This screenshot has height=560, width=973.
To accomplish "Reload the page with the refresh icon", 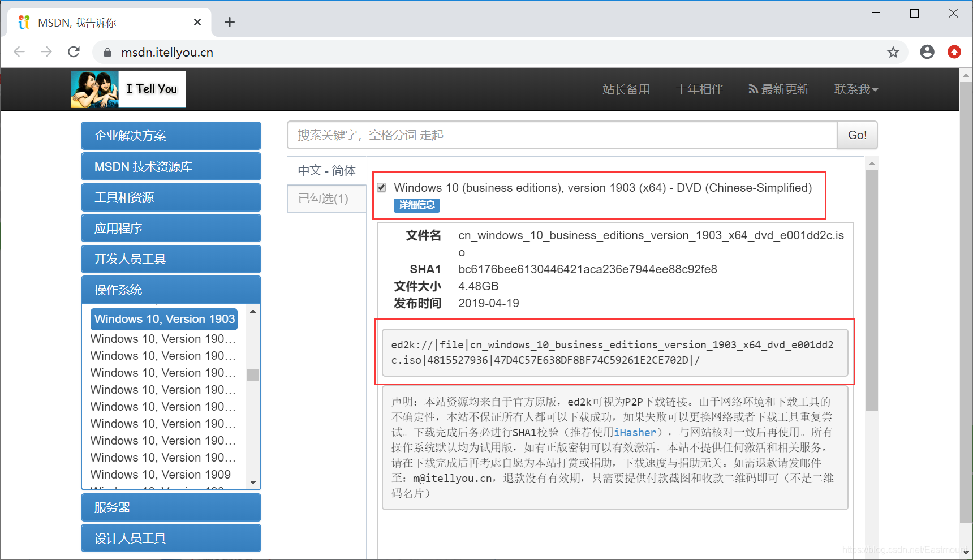I will (74, 52).
